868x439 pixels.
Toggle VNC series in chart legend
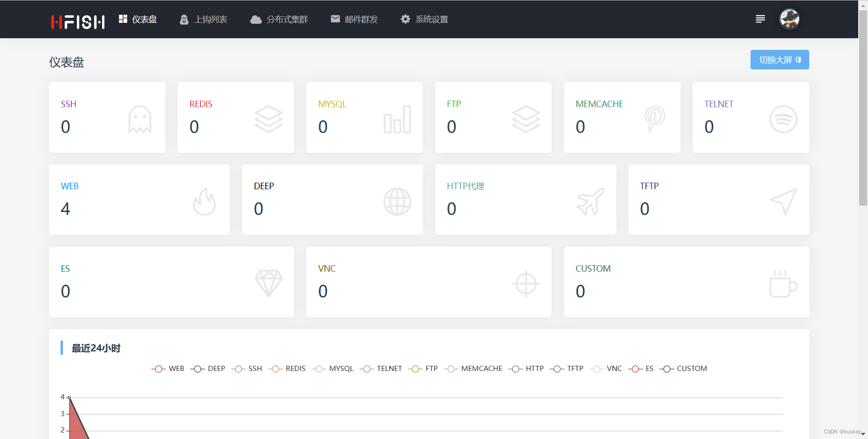[606, 369]
